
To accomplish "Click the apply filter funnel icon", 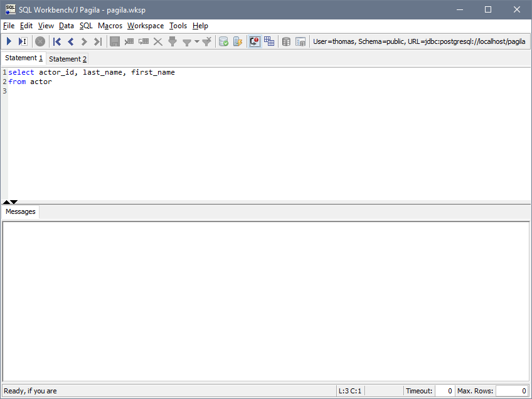I will [186, 42].
